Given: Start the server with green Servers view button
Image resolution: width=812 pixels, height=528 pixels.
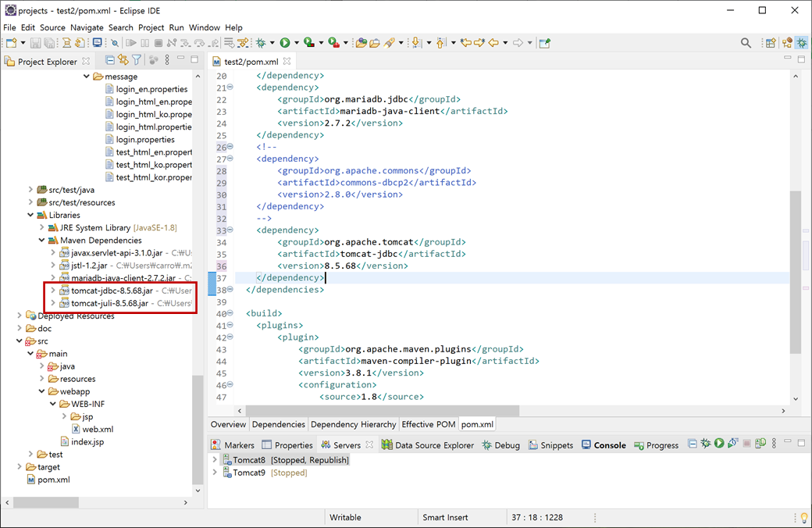Looking at the screenshot, I should [x=719, y=444].
